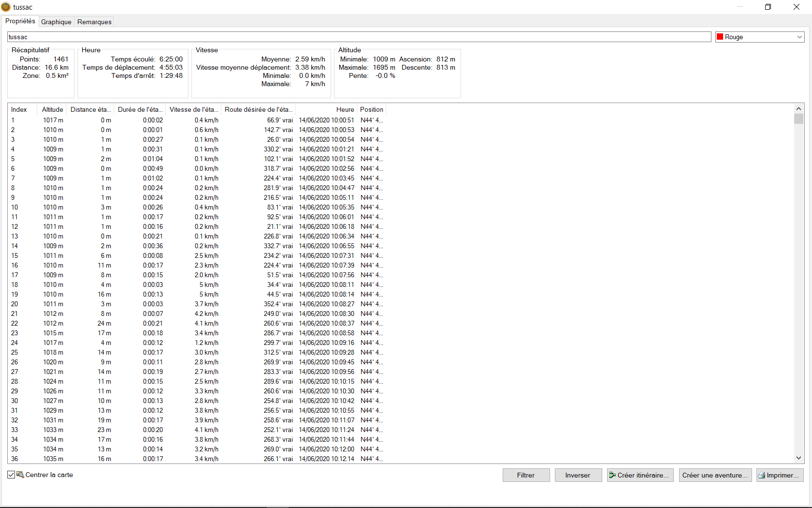Viewport: 812px width, 508px height.
Task: Click the row timed 14/06/2020 10:11:07
Action: pyautogui.click(x=197, y=420)
